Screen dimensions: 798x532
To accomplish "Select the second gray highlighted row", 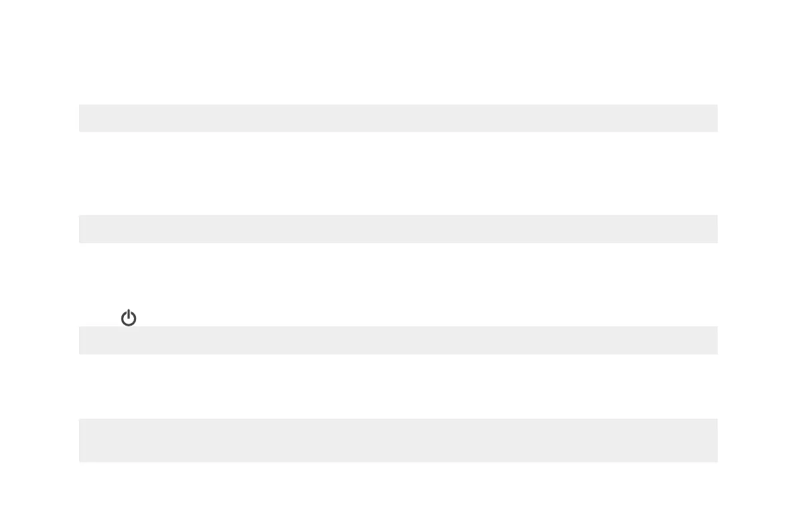I will coord(398,229).
